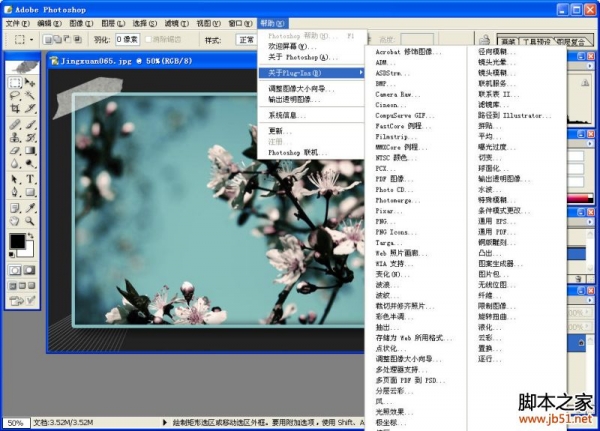Switch to Quick Mask mode
600x431 pixels.
coord(29,270)
